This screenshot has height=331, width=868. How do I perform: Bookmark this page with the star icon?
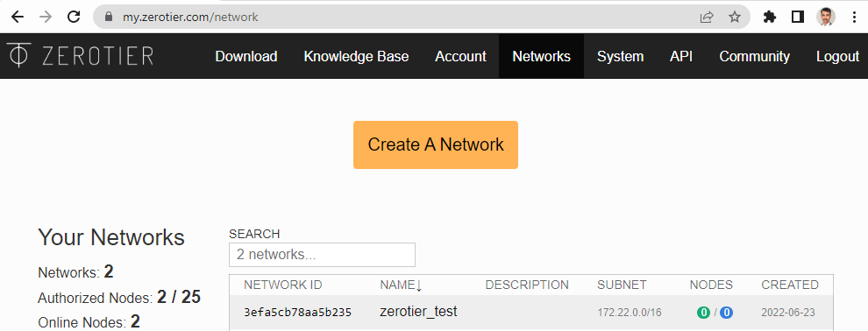[x=735, y=18]
